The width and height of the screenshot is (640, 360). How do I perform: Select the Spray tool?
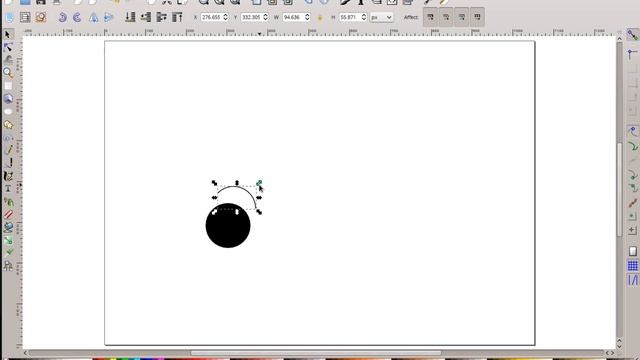point(8,202)
